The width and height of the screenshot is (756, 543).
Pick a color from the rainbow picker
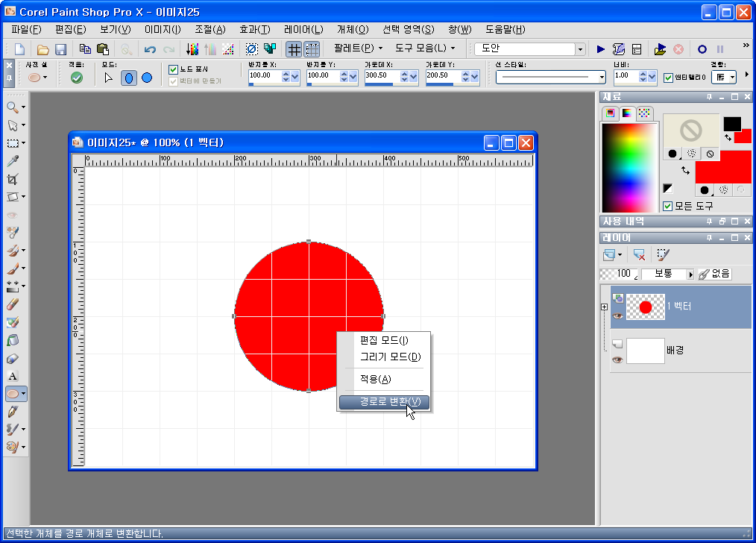coord(629,167)
